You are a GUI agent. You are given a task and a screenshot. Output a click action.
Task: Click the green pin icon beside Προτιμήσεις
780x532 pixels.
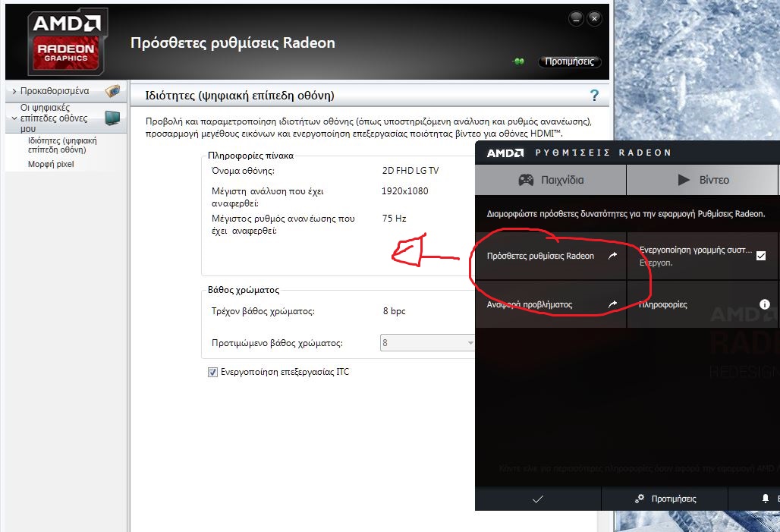[519, 61]
